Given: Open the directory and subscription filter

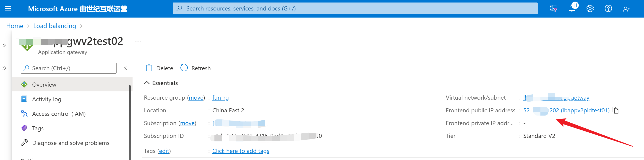Looking at the screenshot, I should 553,9.
